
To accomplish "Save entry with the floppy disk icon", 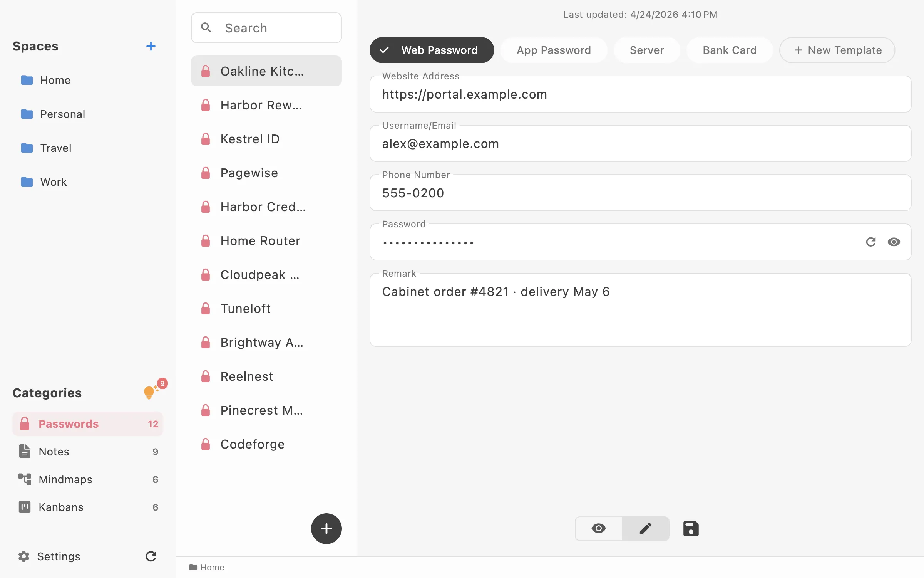I will click(x=691, y=529).
